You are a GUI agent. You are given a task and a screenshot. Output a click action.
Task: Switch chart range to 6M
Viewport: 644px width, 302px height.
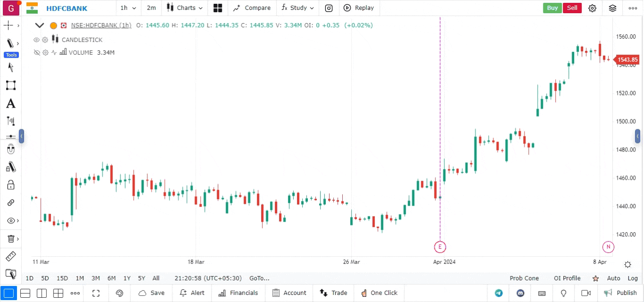coord(111,278)
